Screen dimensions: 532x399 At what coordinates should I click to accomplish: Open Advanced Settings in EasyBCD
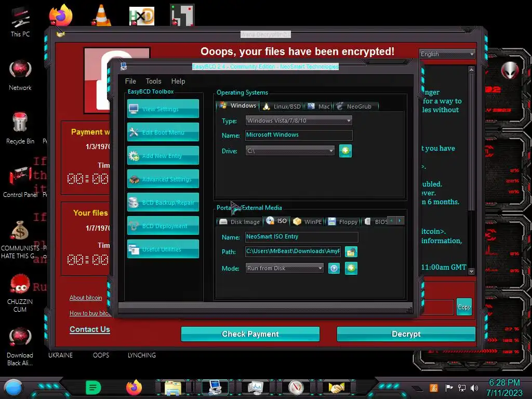[x=163, y=179]
